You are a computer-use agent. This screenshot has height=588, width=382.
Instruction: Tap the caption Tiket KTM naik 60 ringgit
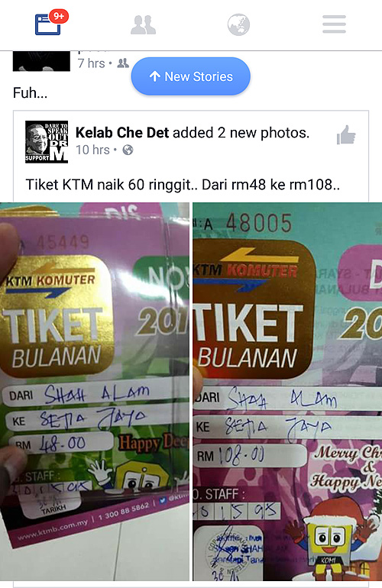(183, 185)
